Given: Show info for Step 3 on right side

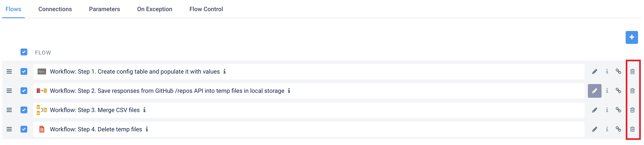Looking at the screenshot, I should (607, 110).
